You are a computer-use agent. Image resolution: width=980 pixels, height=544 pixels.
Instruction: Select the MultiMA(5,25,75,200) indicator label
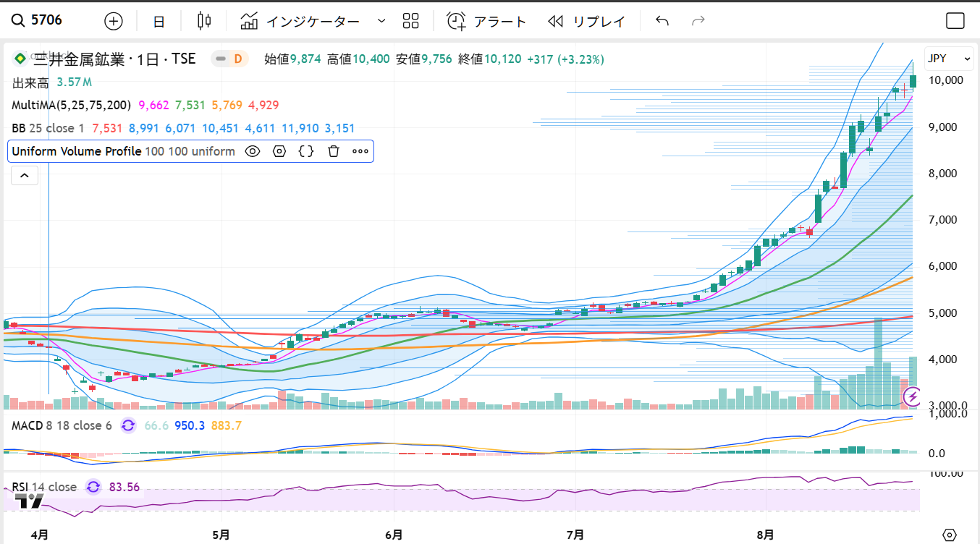(72, 105)
